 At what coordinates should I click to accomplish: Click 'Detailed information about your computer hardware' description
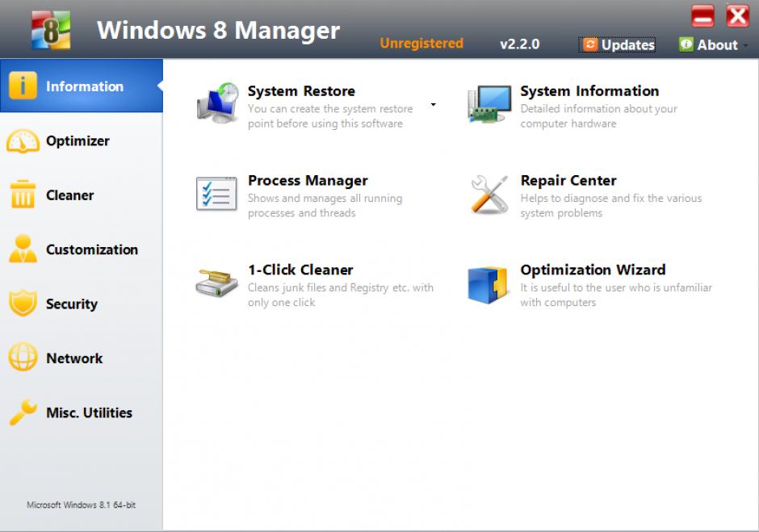599,116
